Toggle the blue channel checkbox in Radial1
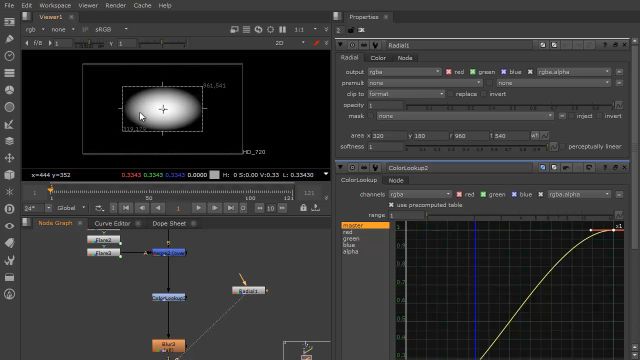The height and width of the screenshot is (360, 640). (504, 72)
